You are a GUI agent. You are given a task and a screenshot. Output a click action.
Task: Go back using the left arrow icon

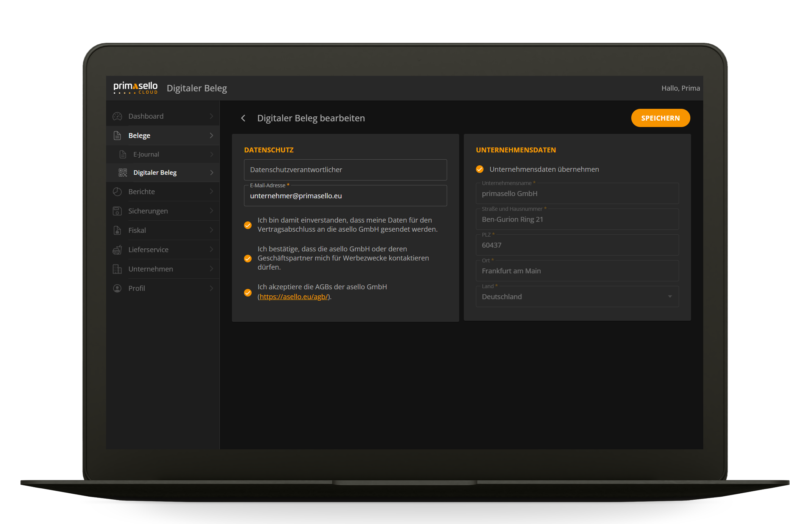243,118
